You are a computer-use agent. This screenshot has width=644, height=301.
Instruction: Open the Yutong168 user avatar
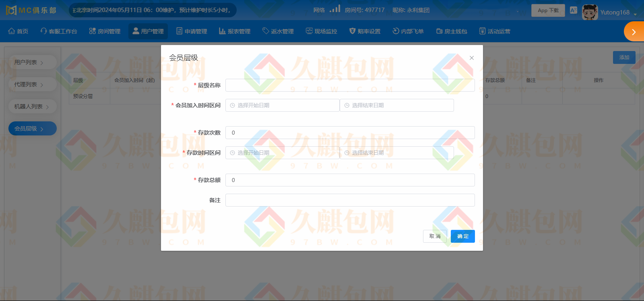(x=590, y=12)
